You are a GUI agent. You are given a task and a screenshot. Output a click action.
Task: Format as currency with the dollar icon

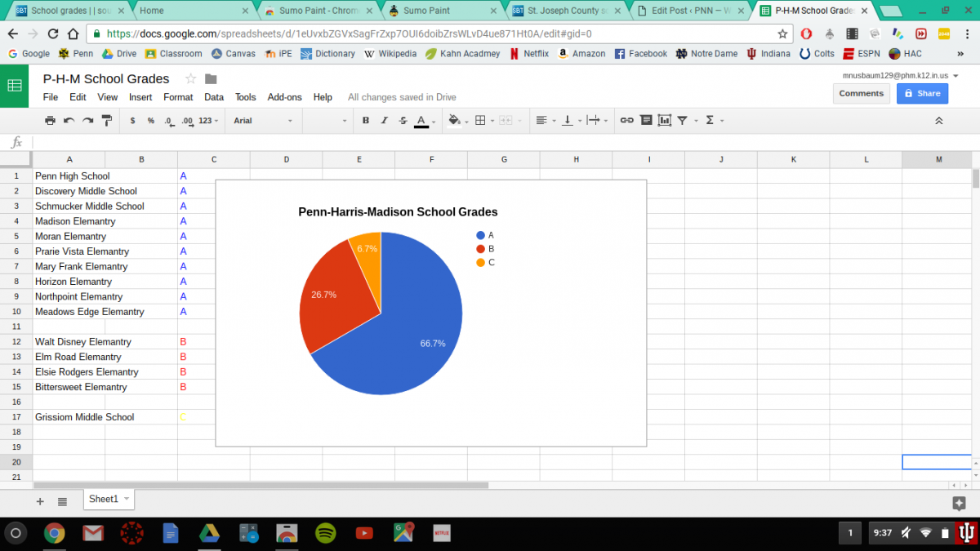(x=133, y=120)
